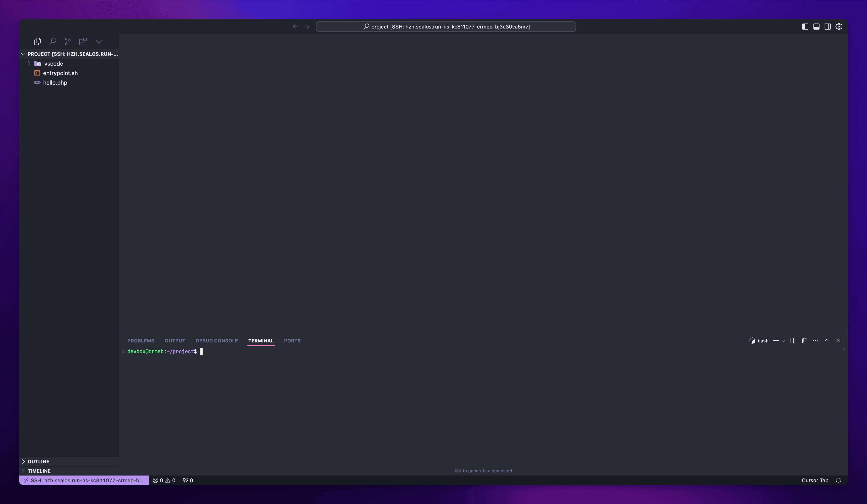This screenshot has height=504, width=867.
Task: Click SSH remote connection status indicator
Action: pyautogui.click(x=84, y=480)
